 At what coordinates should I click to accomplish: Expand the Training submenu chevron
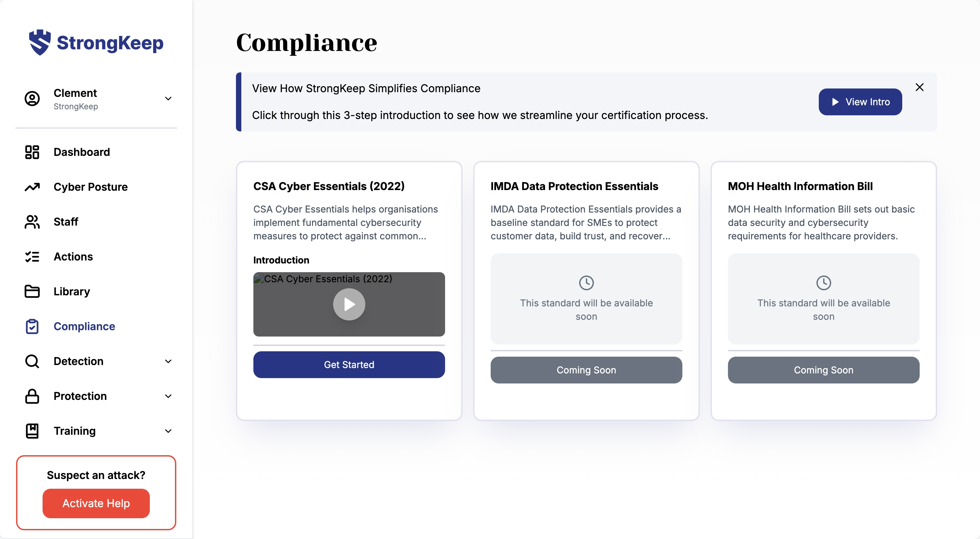(x=168, y=431)
